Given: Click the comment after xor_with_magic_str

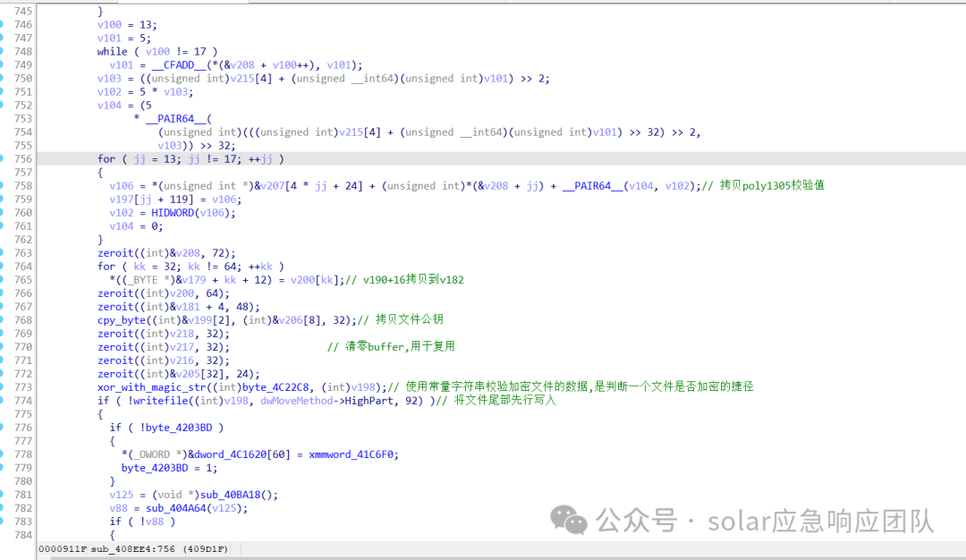Looking at the screenshot, I should click(x=571, y=386).
